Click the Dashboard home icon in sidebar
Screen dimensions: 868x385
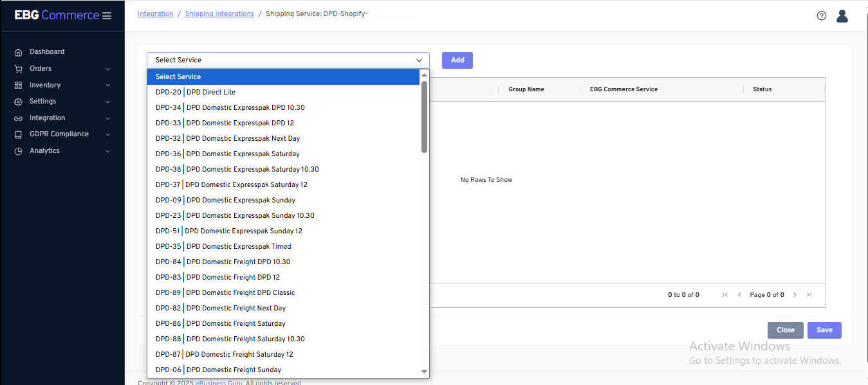(18, 52)
